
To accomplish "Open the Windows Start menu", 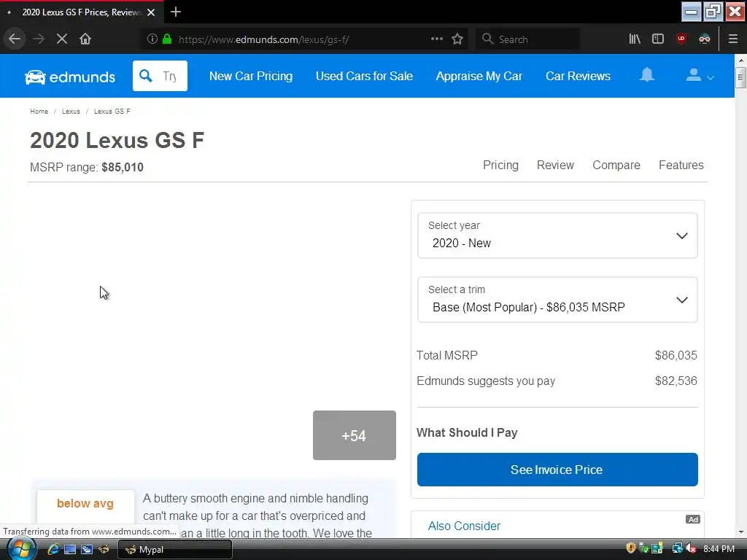I will pos(20,549).
